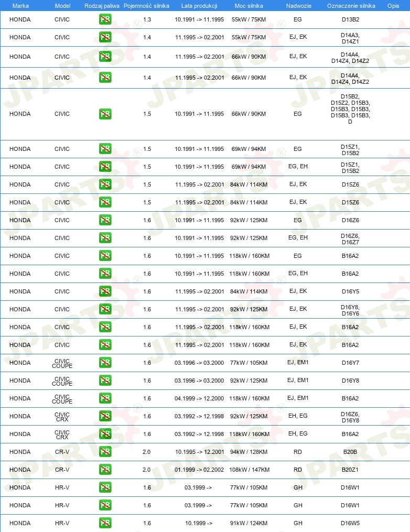Click body code GH in the D16W5 row
Screen dimensions: 410x532
coord(298,523)
